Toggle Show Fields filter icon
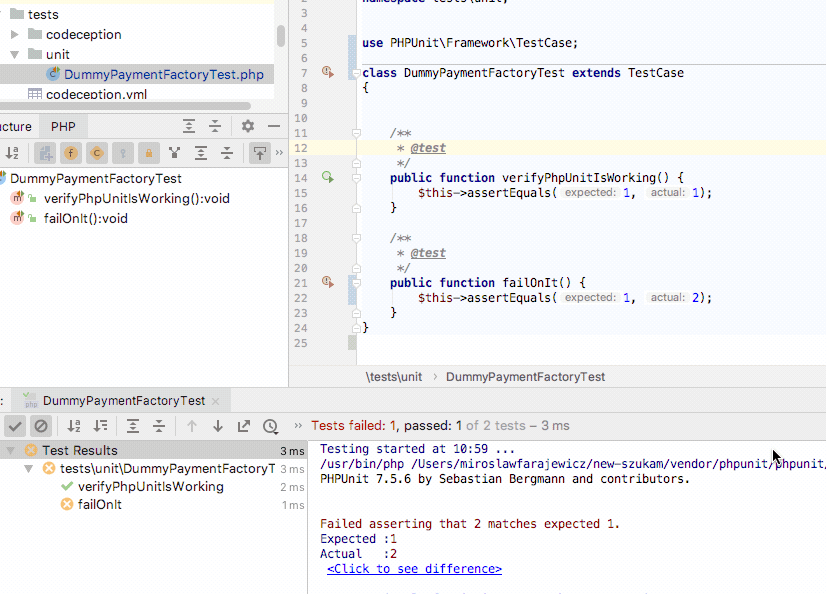 click(71, 153)
